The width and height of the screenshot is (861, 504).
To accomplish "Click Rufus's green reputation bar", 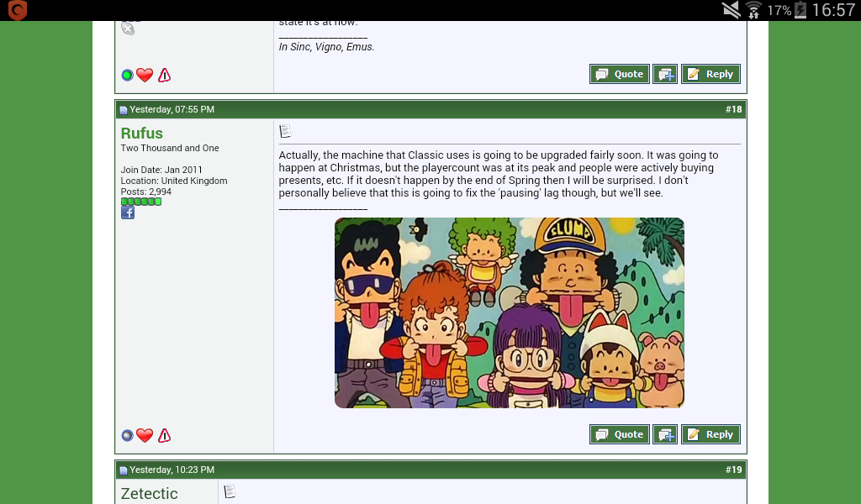I will (x=140, y=202).
